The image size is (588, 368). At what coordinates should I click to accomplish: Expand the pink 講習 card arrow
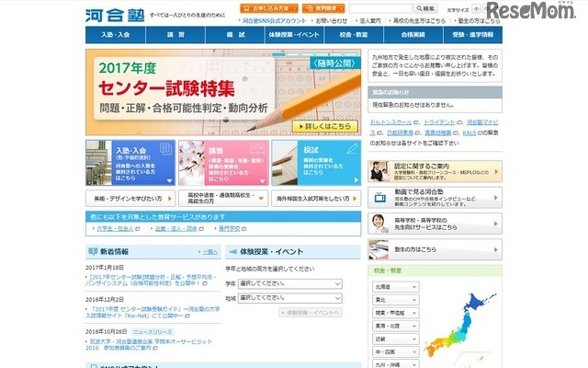263,181
